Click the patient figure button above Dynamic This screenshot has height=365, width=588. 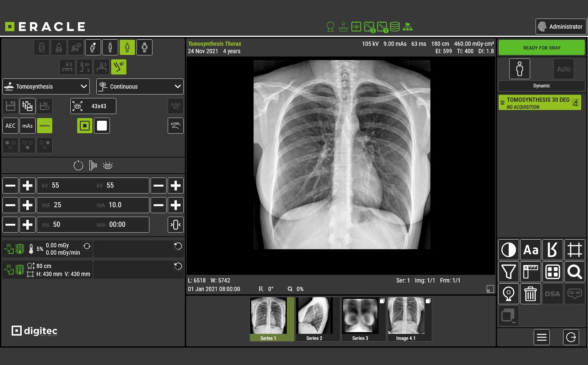pyautogui.click(x=520, y=69)
